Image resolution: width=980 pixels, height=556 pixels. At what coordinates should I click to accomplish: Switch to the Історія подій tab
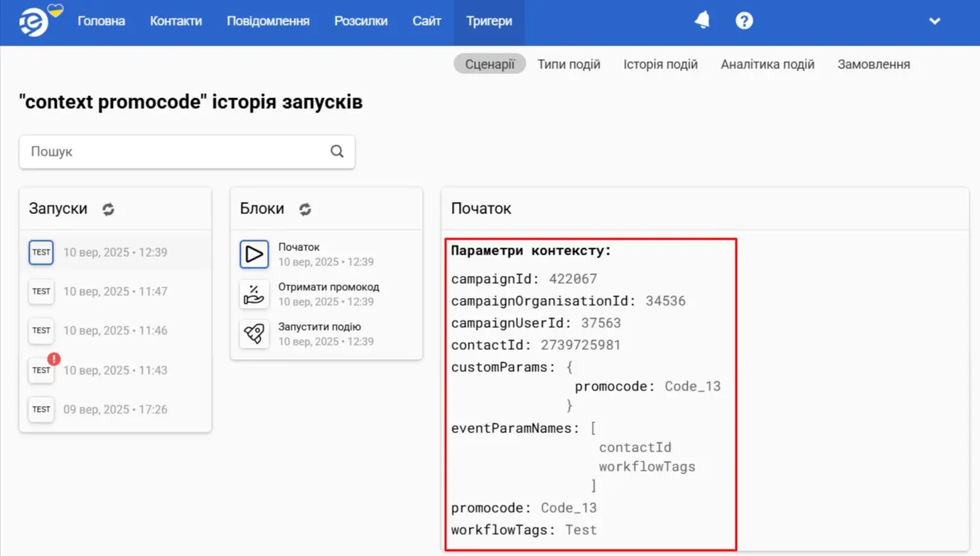pos(660,64)
